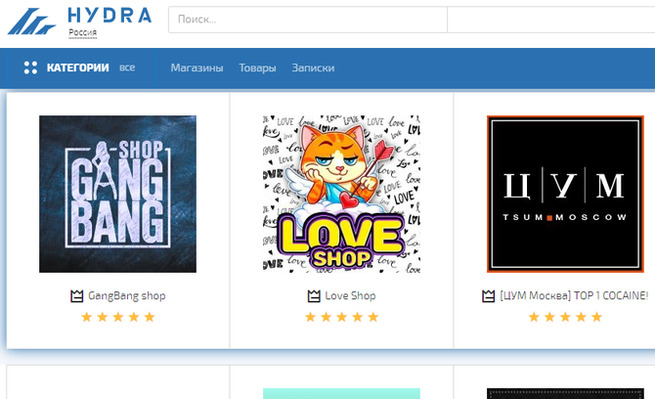
Task: Select the fifth star under GangBang shop
Action: [150, 317]
